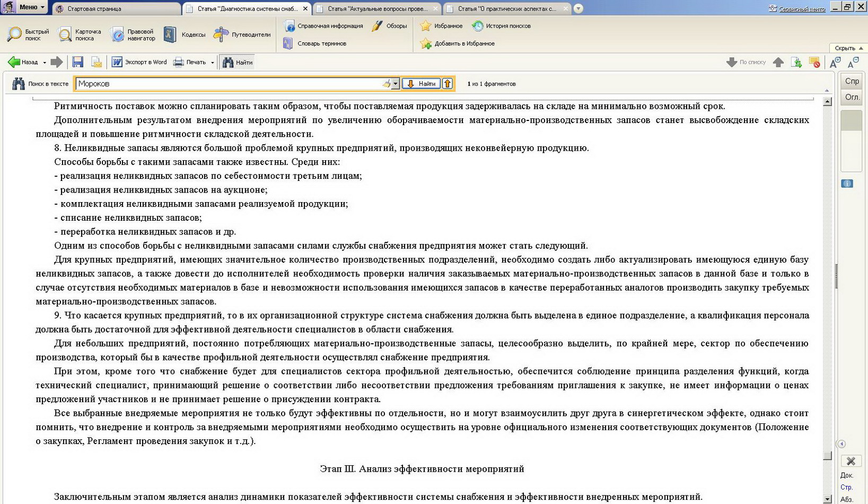Open Правовой навигатор

point(133,34)
